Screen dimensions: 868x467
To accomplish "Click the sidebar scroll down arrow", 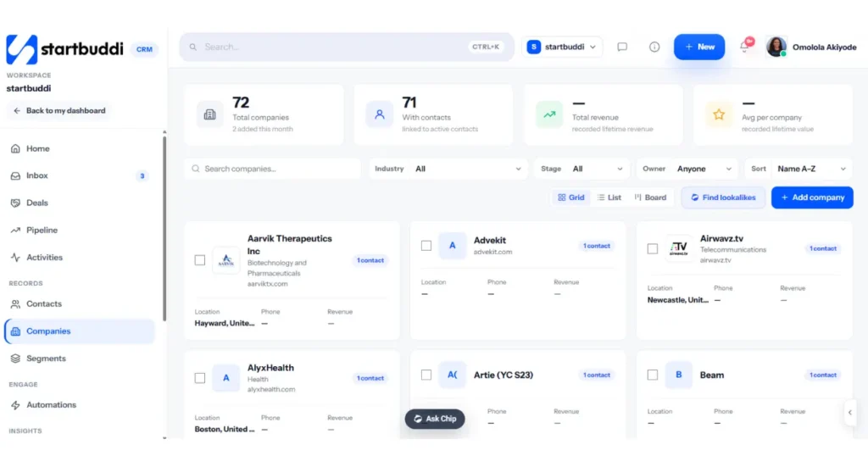I will pyautogui.click(x=164, y=437).
